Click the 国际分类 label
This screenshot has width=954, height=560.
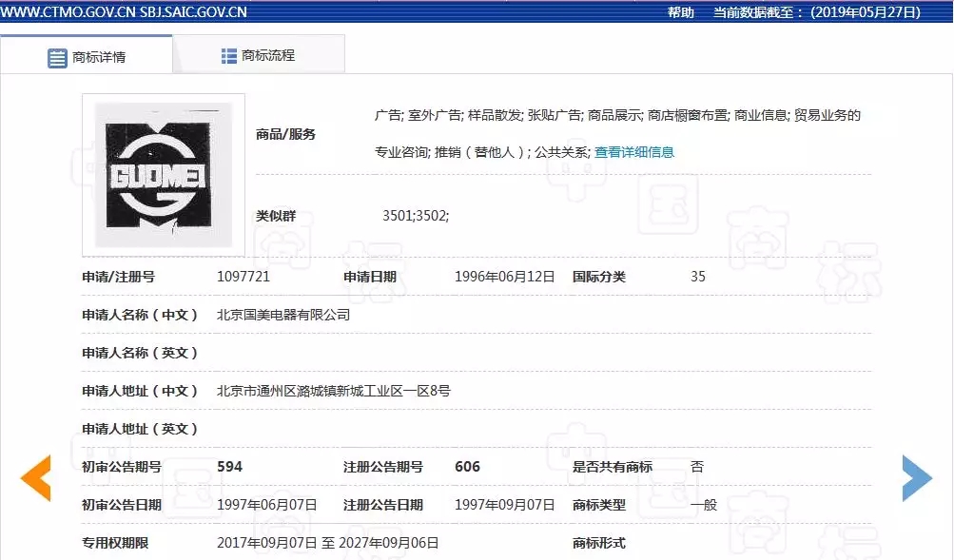tap(599, 277)
